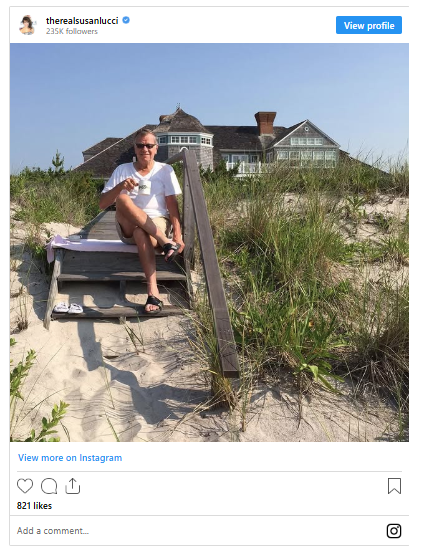Click the 235K followers text
This screenshot has height=558, width=433.
(x=72, y=31)
